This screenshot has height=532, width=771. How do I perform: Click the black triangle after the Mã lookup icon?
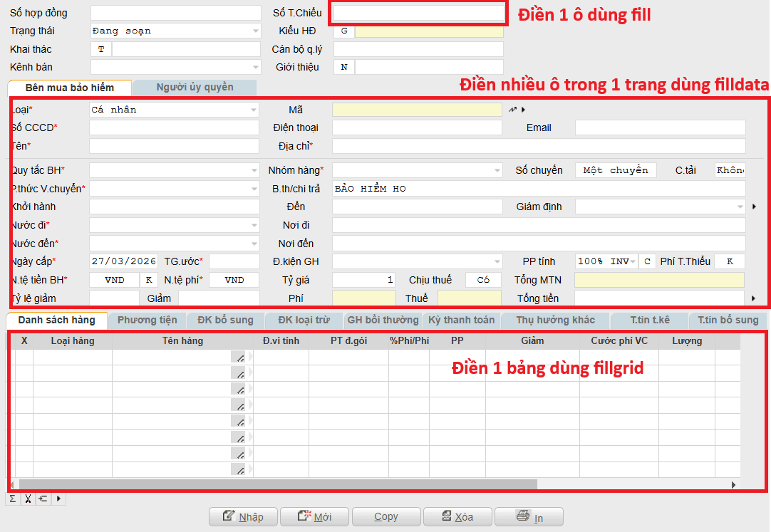[x=524, y=110]
